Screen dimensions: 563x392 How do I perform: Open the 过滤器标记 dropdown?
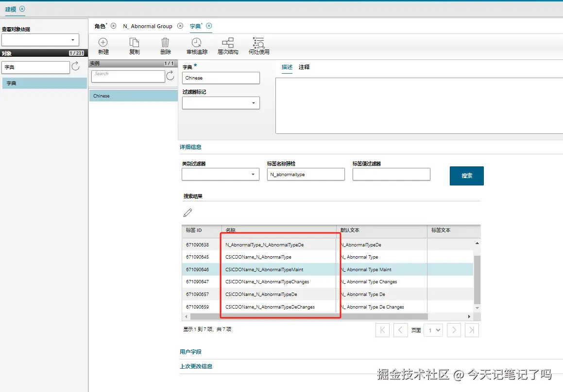pyautogui.click(x=221, y=103)
